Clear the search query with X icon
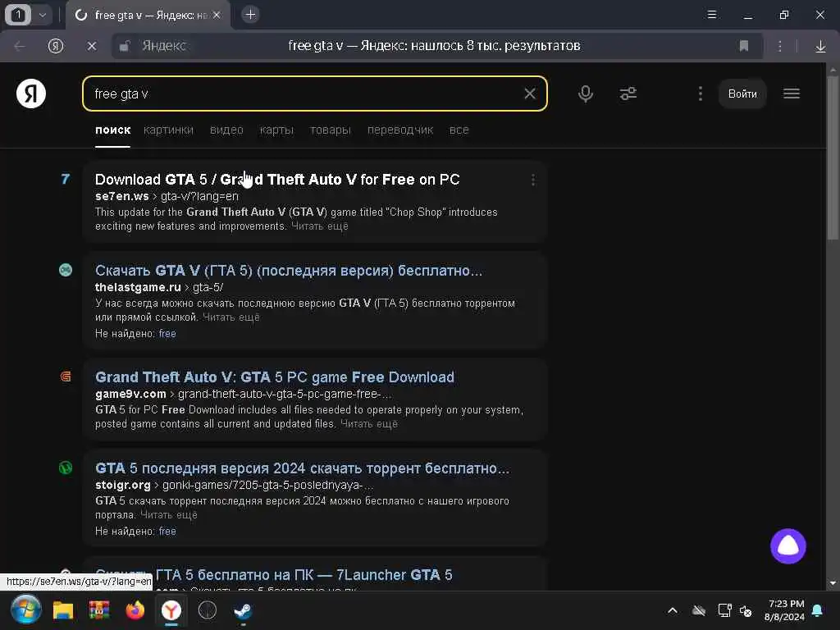 point(529,94)
